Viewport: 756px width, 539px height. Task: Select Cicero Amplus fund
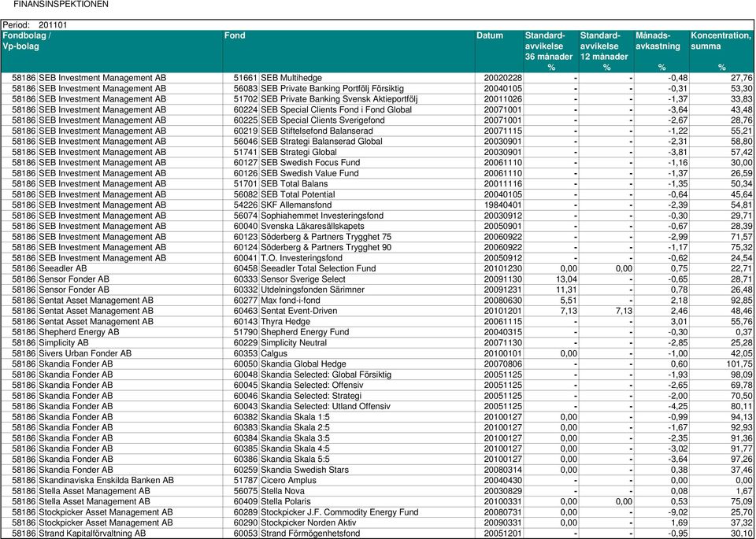pyautogui.click(x=288, y=481)
